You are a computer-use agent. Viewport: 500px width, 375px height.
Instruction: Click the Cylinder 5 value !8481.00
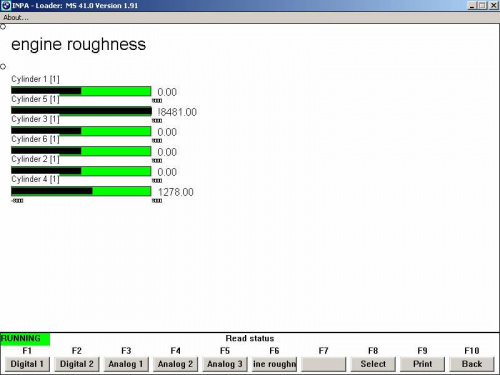177,112
